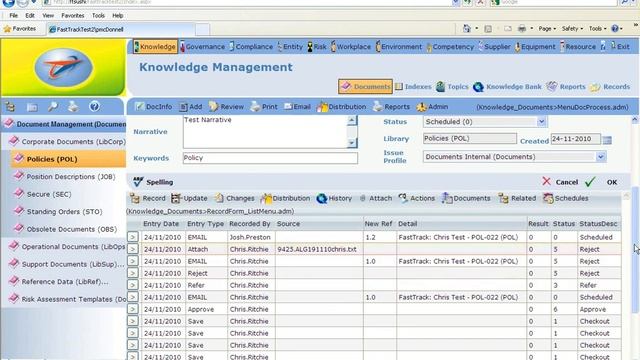This screenshot has width=640, height=360.
Task: Click the Record toolbar item
Action: [x=147, y=198]
